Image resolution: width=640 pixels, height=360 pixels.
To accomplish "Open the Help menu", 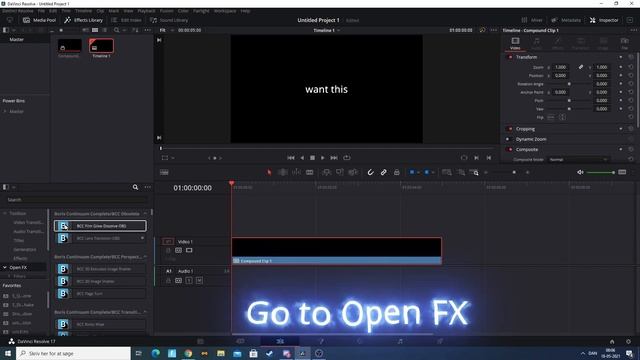I will [x=245, y=11].
